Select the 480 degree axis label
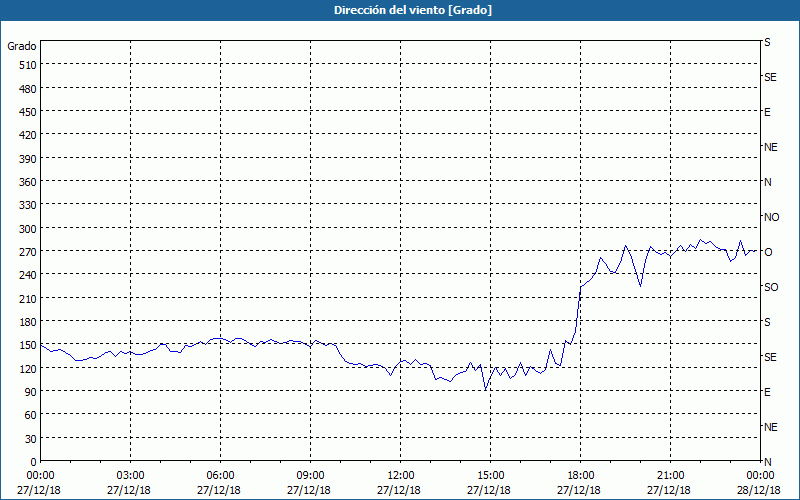 [28, 89]
